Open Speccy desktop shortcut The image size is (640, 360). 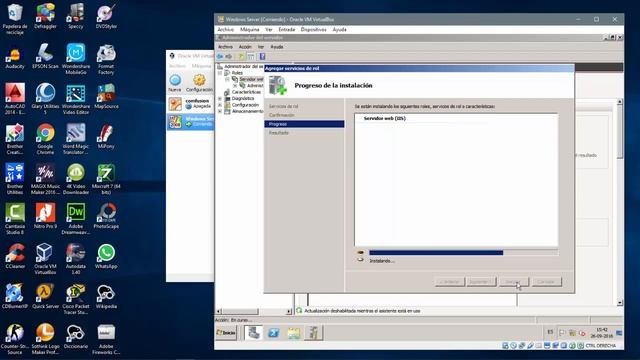(x=76, y=16)
